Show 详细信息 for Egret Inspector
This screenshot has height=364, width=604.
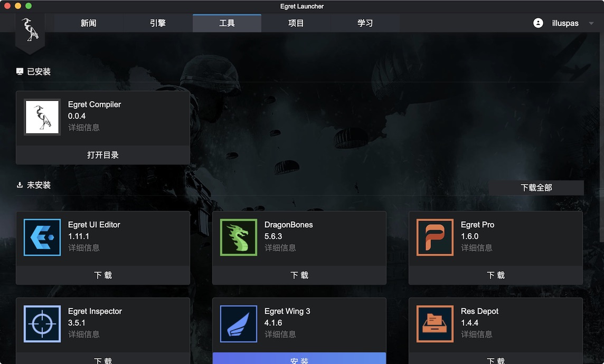(x=83, y=334)
